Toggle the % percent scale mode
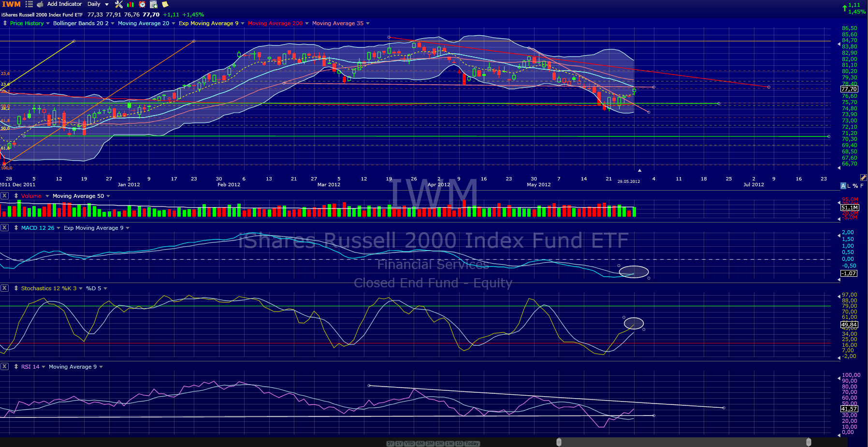This screenshot has width=868, height=447. [x=855, y=186]
